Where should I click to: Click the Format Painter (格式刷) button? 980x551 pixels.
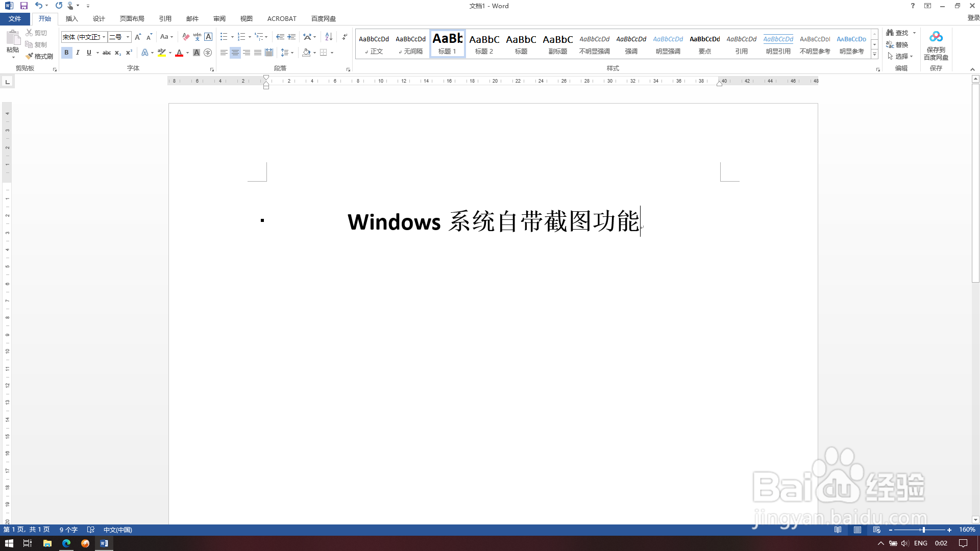pos(39,56)
